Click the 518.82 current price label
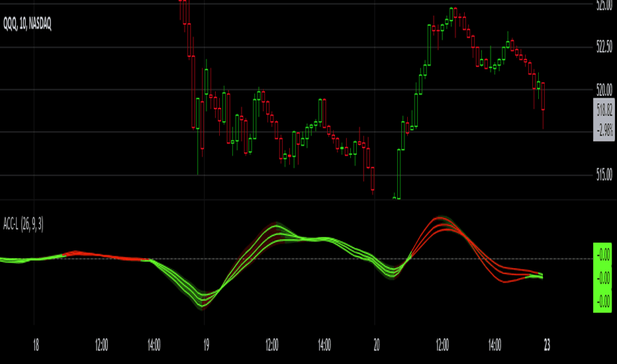The height and width of the screenshot is (364, 617). click(x=604, y=110)
